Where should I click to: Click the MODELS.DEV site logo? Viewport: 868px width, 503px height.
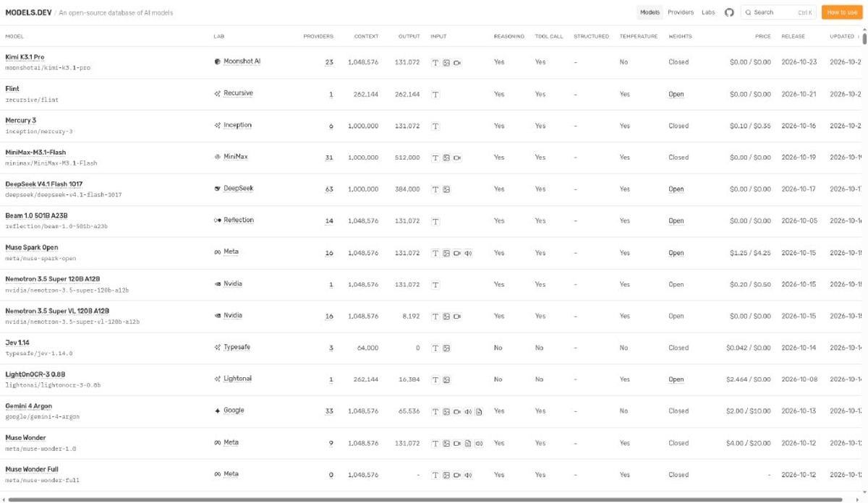(27, 13)
